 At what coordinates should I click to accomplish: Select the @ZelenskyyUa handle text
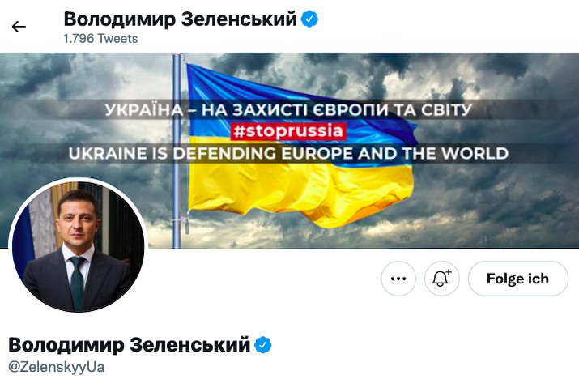(56, 367)
